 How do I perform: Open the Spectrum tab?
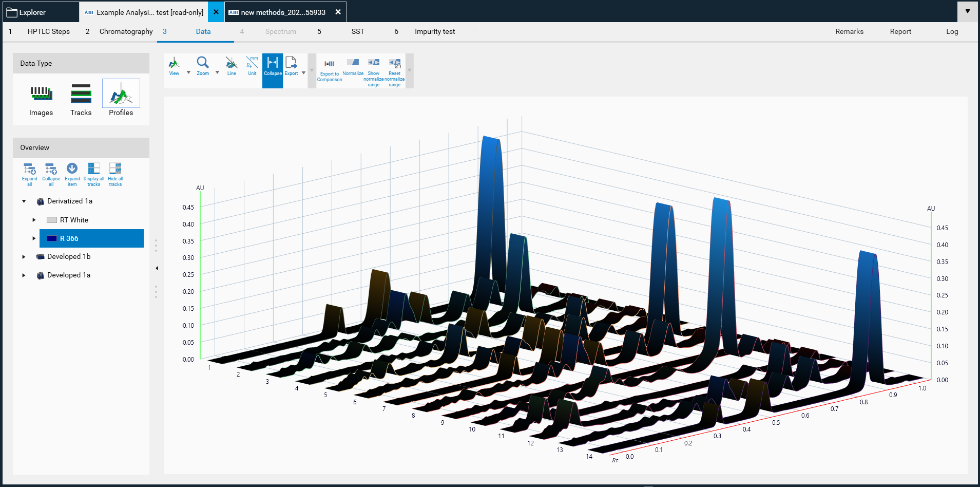coord(281,31)
